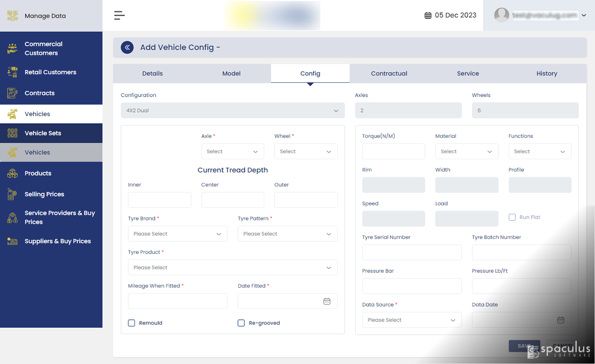Go to the History tab
The image size is (595, 364).
546,73
